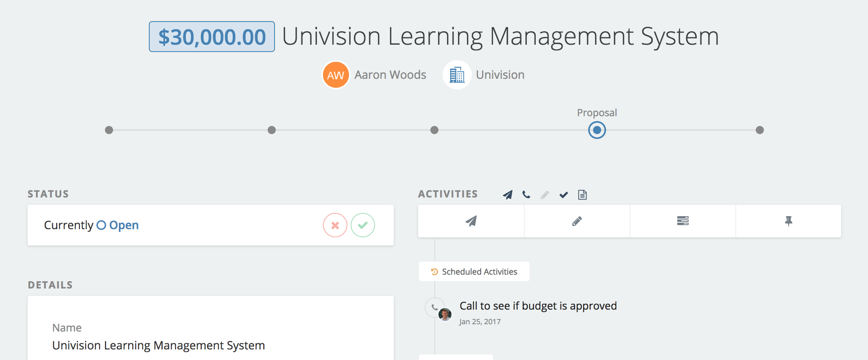The image size is (868, 360).
Task: Click the Open status text
Action: 124,225
